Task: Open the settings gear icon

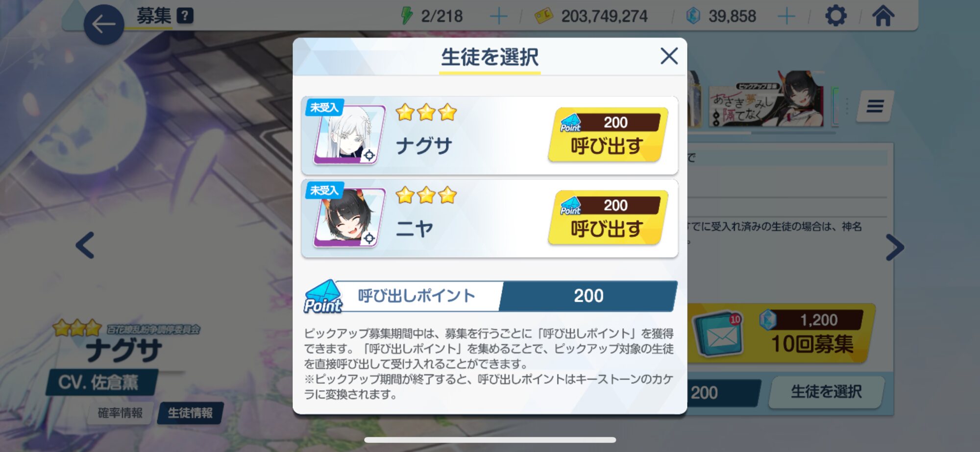Action: [835, 16]
